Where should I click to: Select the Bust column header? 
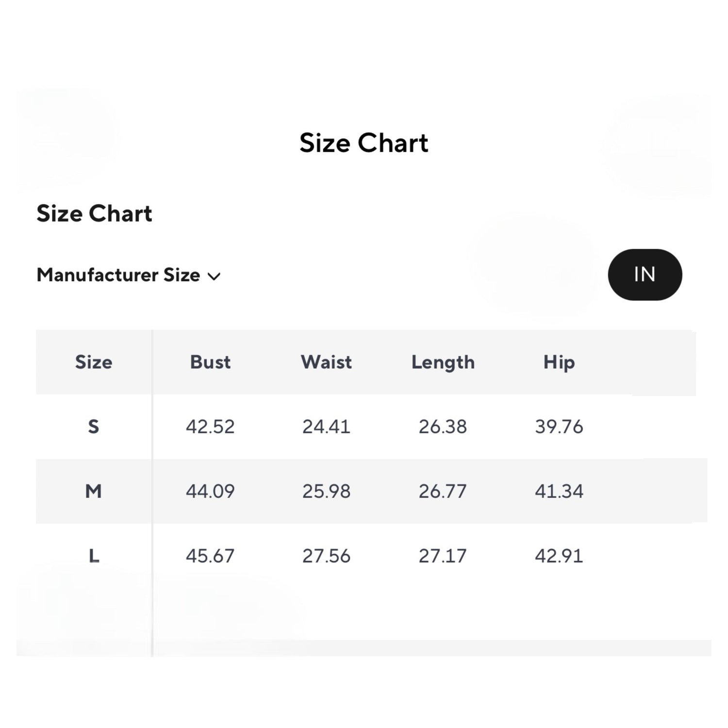pos(210,362)
